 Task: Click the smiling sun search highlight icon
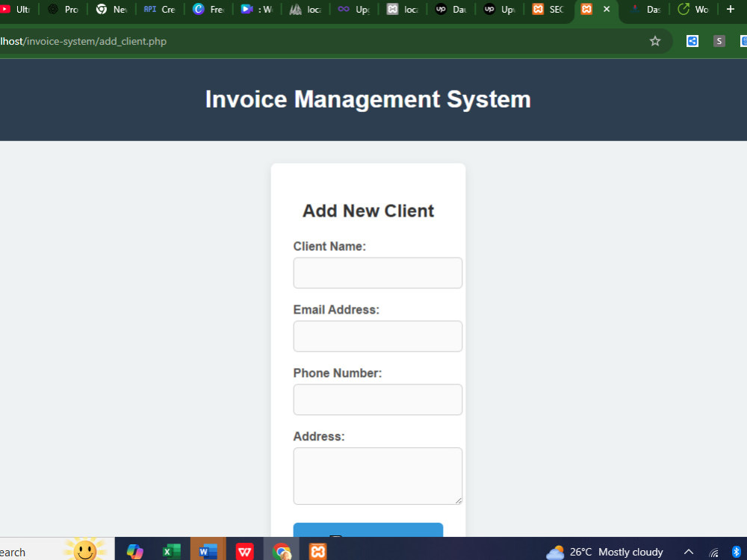tap(85, 550)
